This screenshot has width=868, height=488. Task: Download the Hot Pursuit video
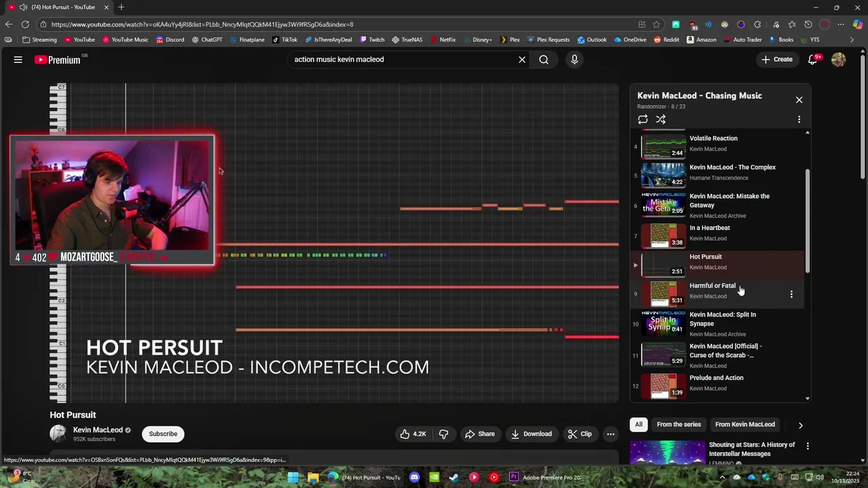pos(531,434)
